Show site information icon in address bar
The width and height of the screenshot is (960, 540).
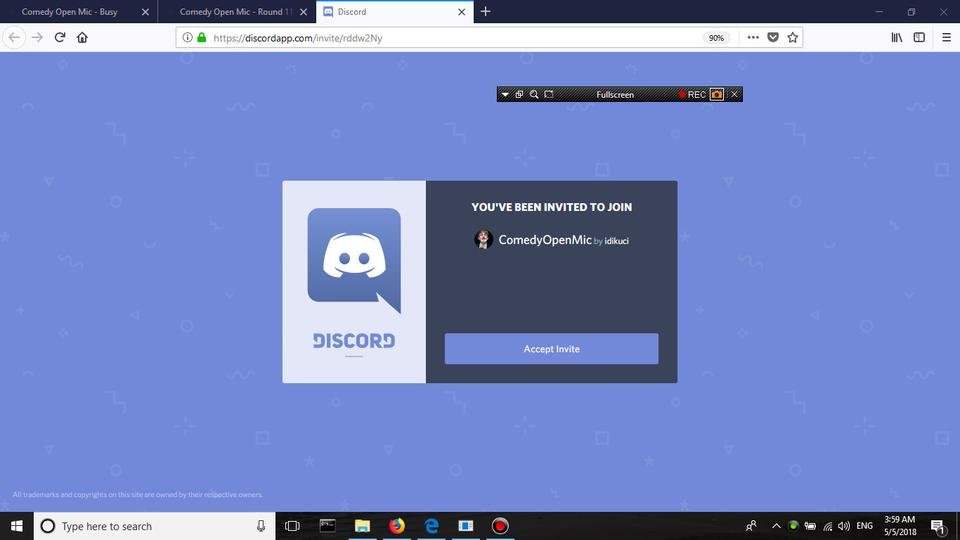(x=187, y=37)
